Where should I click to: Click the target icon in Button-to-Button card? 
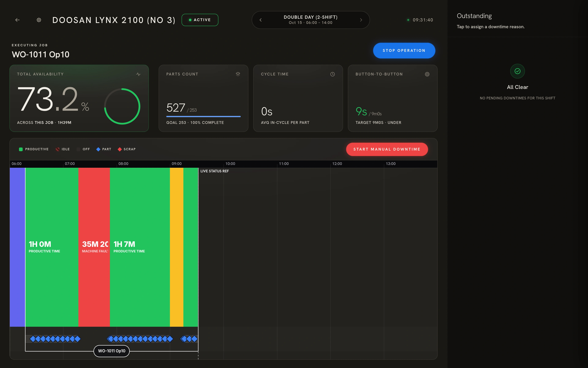coord(427,74)
